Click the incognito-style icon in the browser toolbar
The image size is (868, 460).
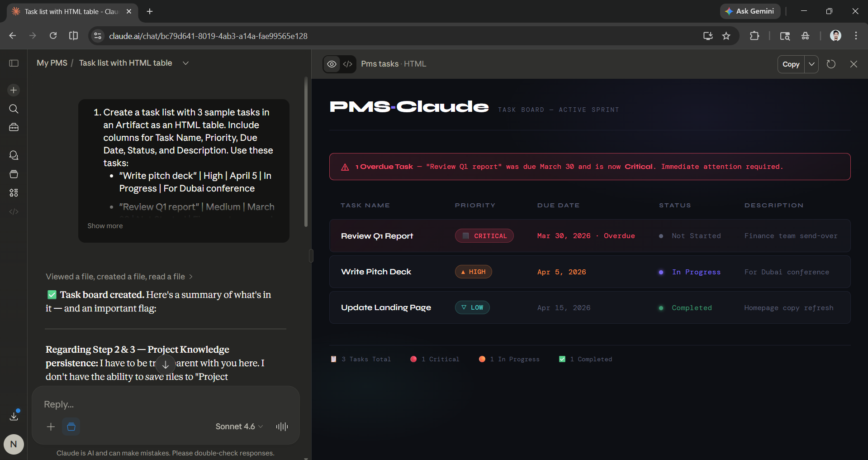pyautogui.click(x=806, y=36)
